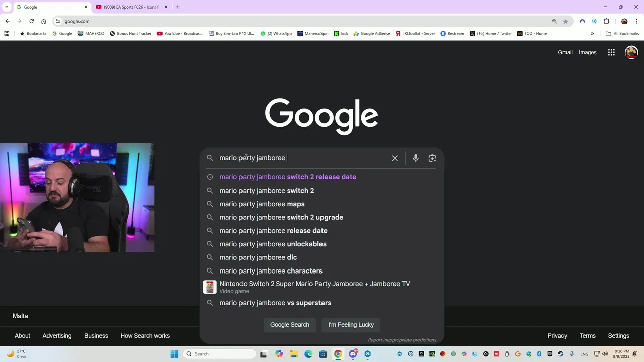Image resolution: width=644 pixels, height=362 pixels.
Task: Open the Privacy footer link
Action: [557, 336]
